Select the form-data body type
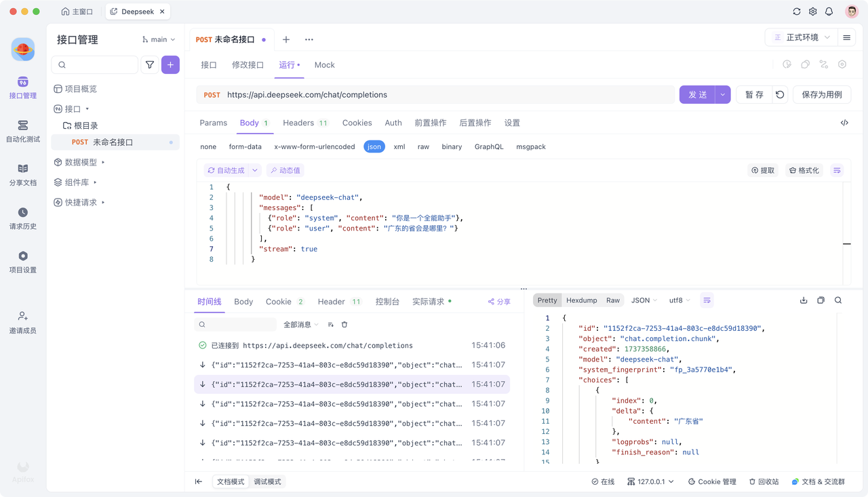The height and width of the screenshot is (497, 868). pyautogui.click(x=245, y=146)
